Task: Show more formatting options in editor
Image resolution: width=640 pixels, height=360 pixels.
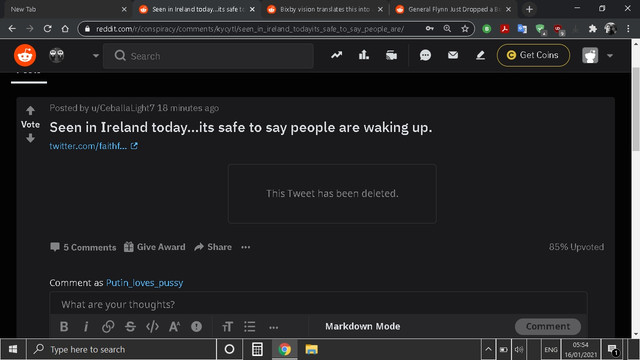Action: [x=273, y=327]
